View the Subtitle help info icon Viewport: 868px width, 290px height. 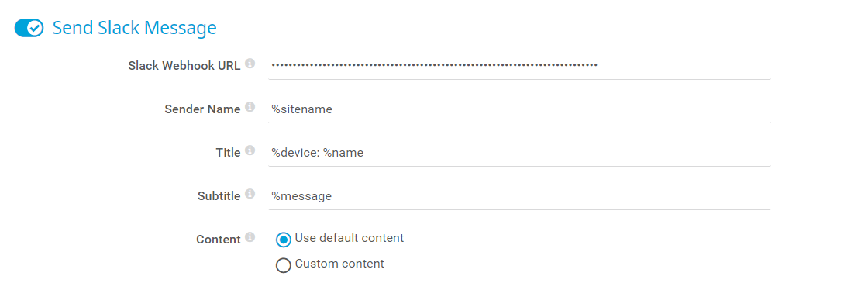pyautogui.click(x=250, y=194)
